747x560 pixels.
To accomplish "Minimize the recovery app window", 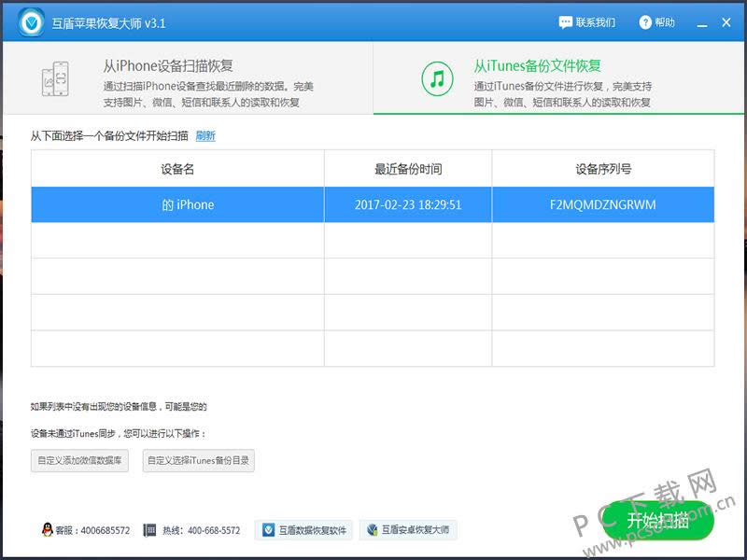I will tap(702, 24).
